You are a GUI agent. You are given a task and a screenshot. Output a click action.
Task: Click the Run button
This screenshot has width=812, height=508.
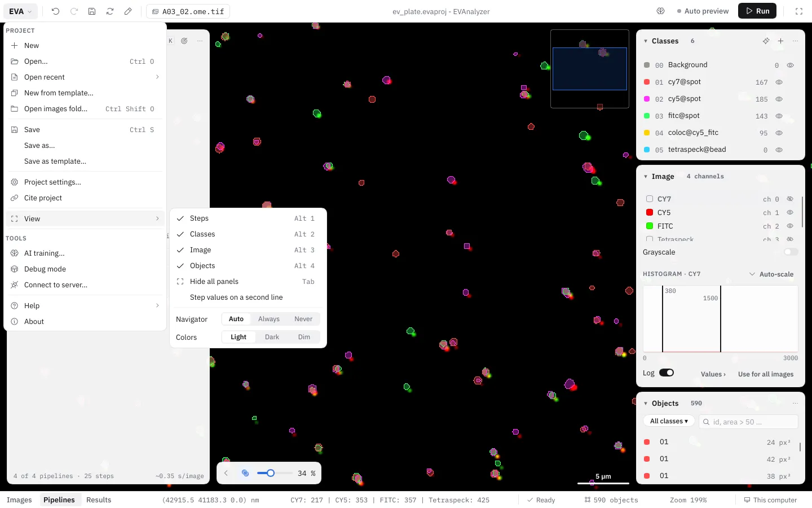point(757,11)
